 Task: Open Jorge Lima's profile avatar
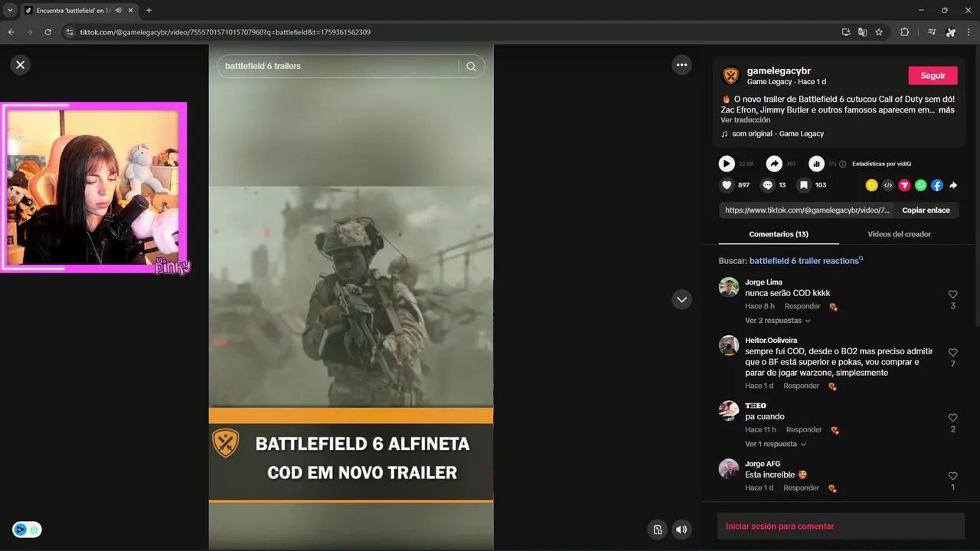tap(729, 287)
